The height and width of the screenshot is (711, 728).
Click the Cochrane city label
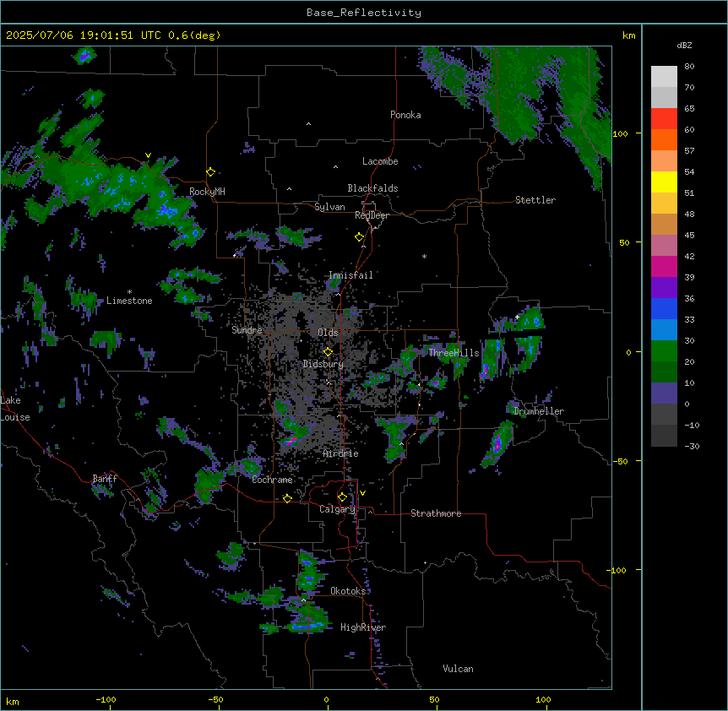(x=272, y=480)
